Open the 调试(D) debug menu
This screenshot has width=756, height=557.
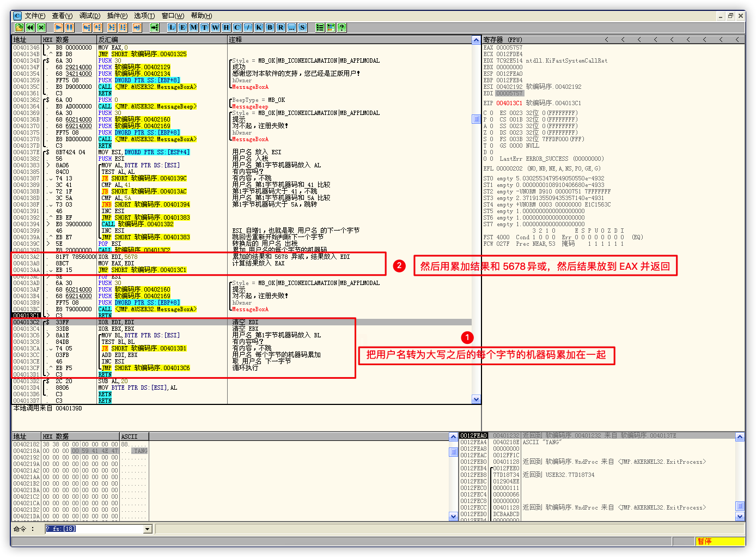pos(89,16)
